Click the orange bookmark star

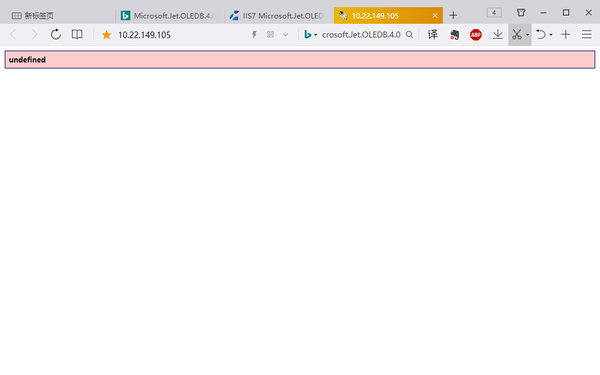[x=106, y=35]
